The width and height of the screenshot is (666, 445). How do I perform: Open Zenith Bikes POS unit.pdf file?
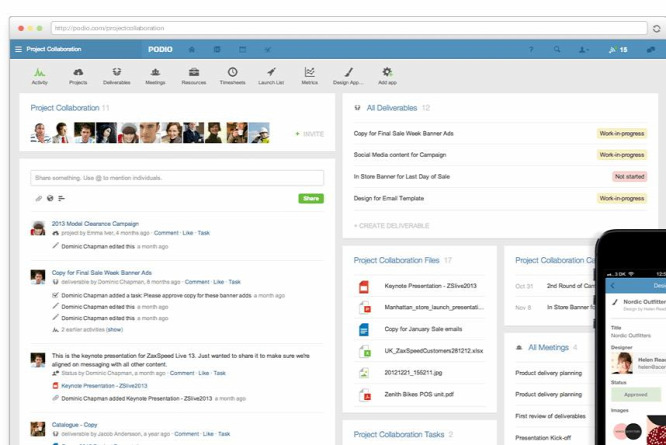419,394
